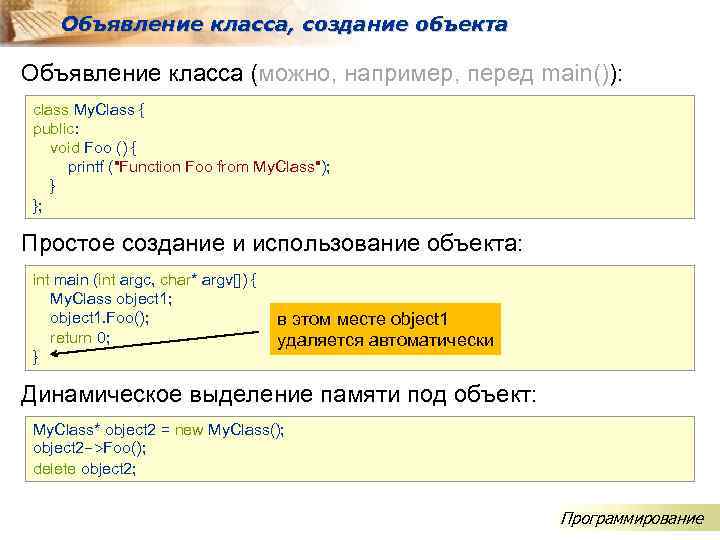Screen dimensions: 720x540
Task: Click the closing "};" of the class
Action: (37, 206)
